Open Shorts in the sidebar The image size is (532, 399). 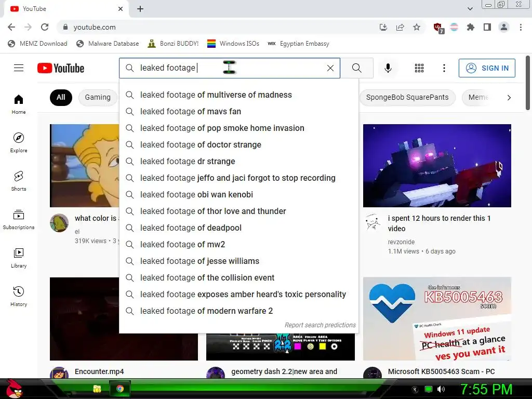[x=19, y=181]
